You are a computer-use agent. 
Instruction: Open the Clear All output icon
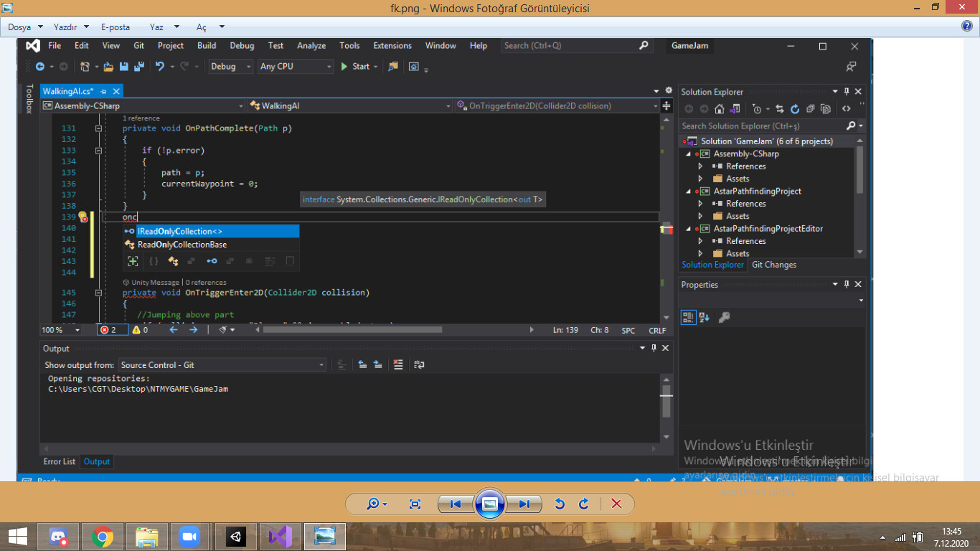coord(398,364)
